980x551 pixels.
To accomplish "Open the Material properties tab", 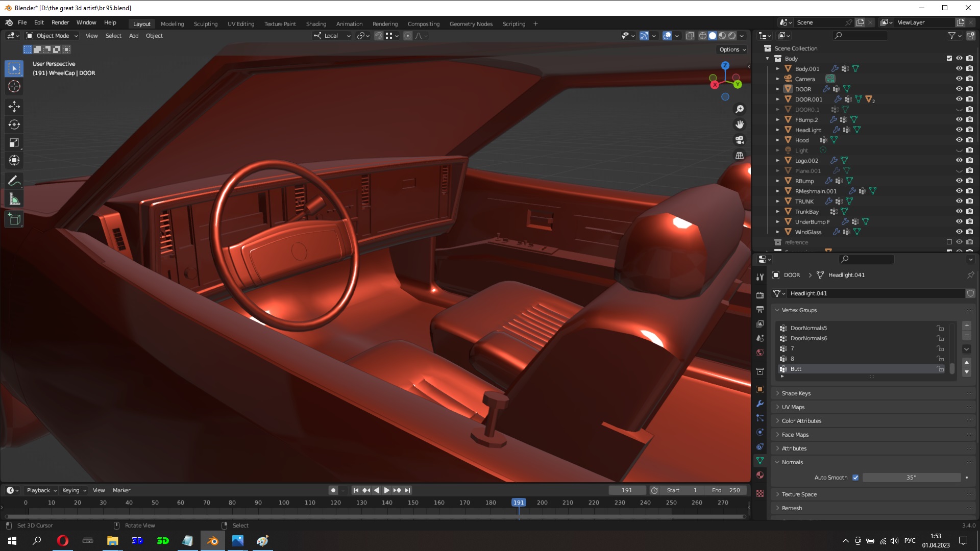I will 760,475.
